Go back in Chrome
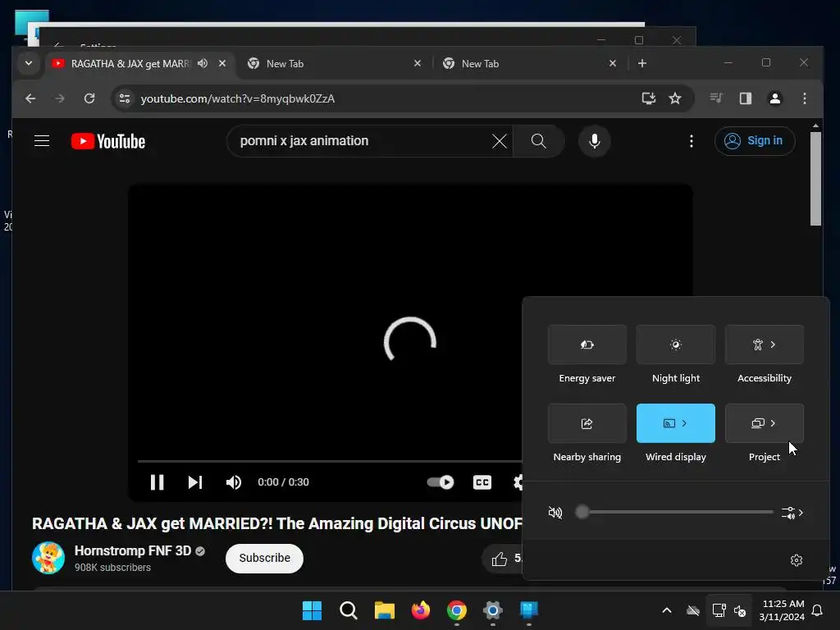Viewport: 840px width, 630px height. point(30,98)
